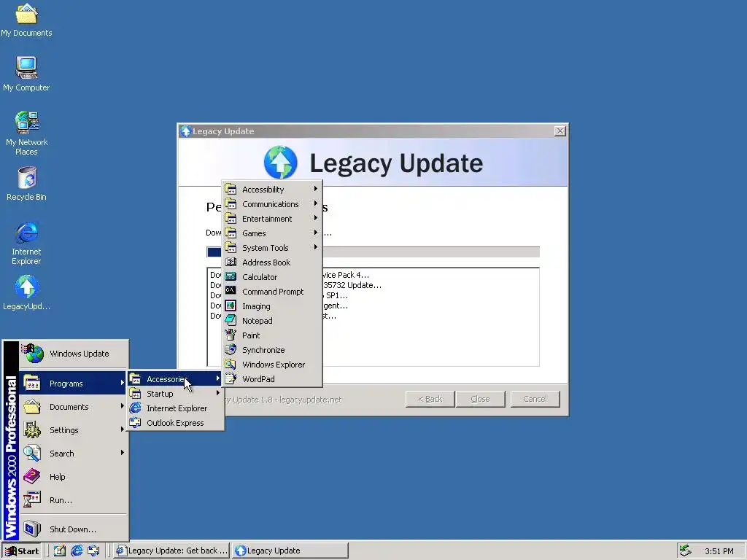Image resolution: width=747 pixels, height=560 pixels.
Task: Click the Synchronize icon in Accessories
Action: tap(231, 349)
